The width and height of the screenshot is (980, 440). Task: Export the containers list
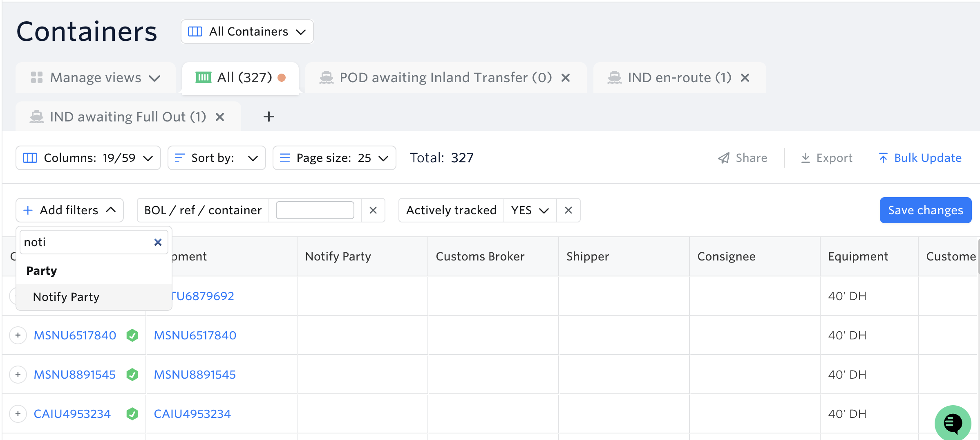point(826,158)
